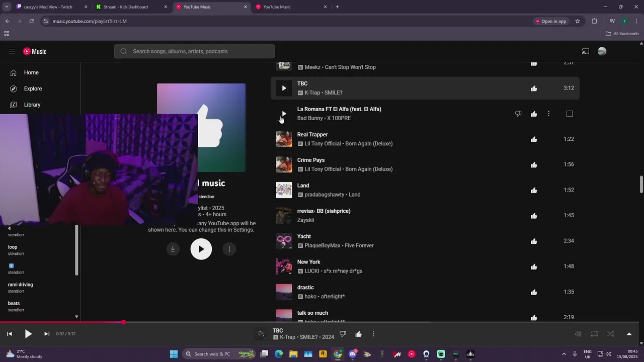
Task: Click taskbar Search web & PC
Action: [x=219, y=354]
